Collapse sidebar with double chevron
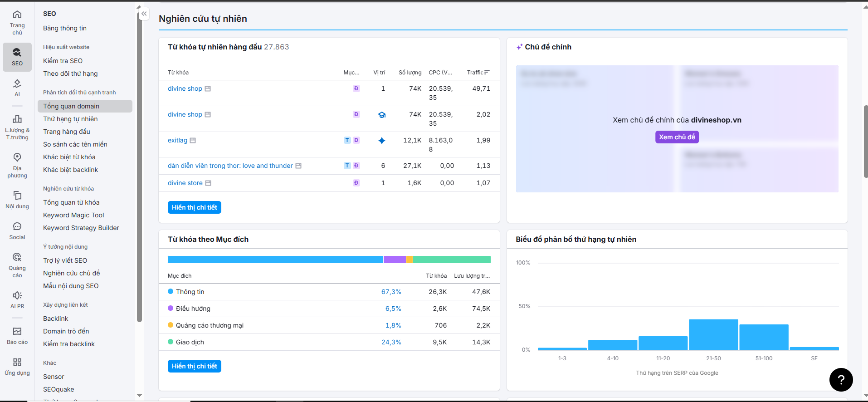Screen dimensions: 868x402 (144, 14)
